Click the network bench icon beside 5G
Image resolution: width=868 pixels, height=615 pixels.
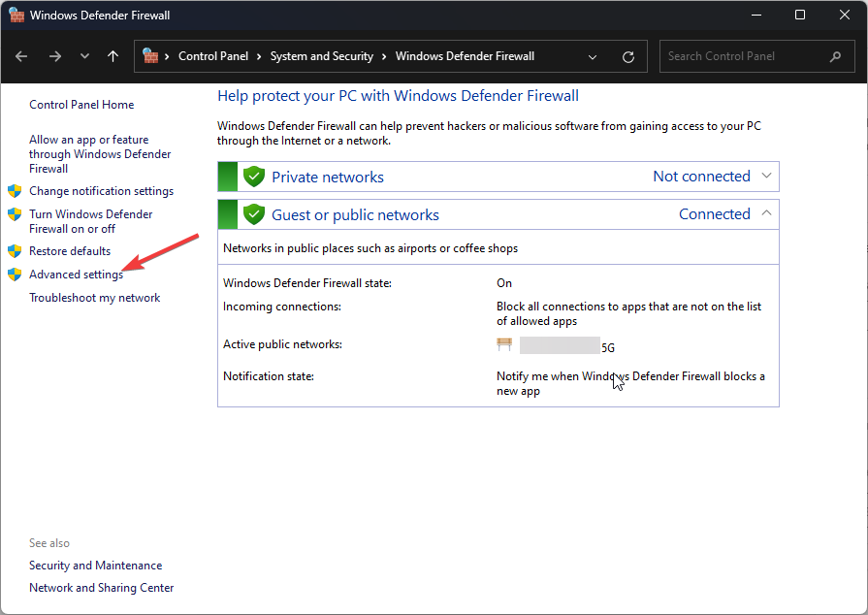(504, 344)
